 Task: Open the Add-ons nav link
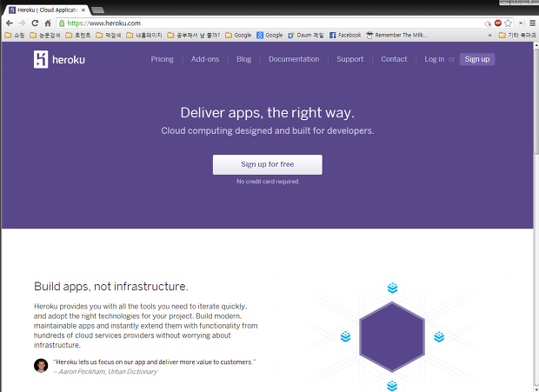(205, 59)
